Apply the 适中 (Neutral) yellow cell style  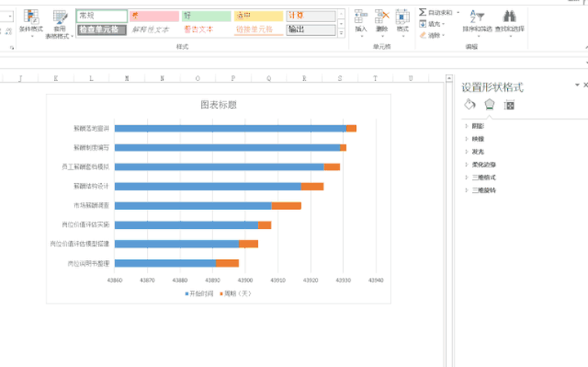(259, 16)
